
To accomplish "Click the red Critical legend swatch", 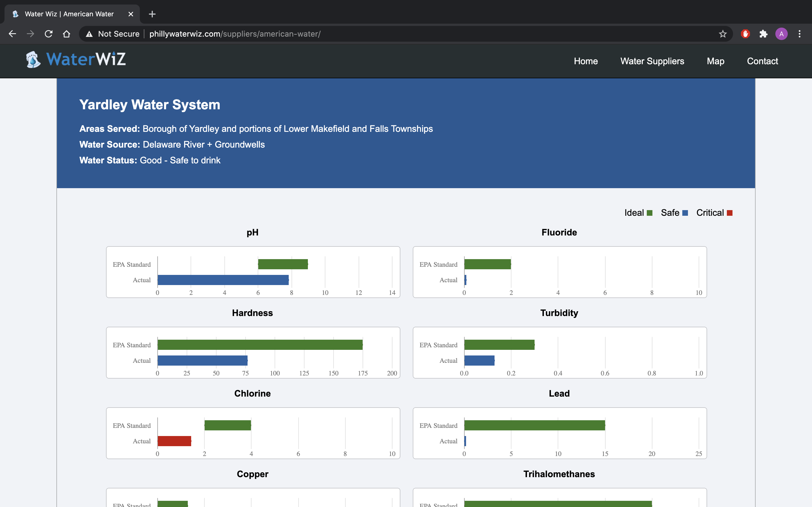I will tap(729, 213).
